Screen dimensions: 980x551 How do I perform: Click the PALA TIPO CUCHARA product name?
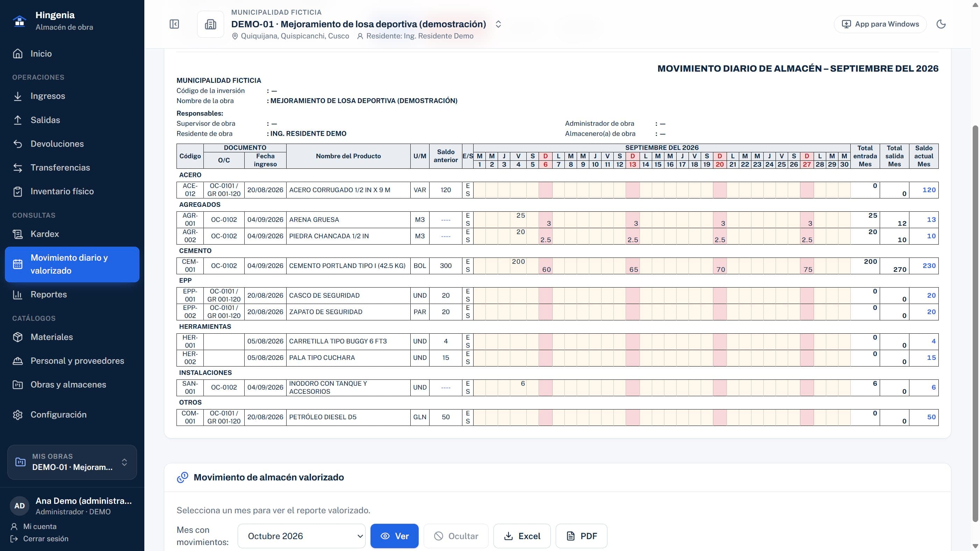322,358
